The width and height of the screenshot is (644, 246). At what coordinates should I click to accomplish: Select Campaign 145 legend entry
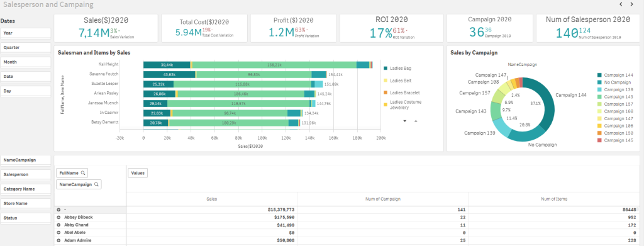(x=615, y=140)
